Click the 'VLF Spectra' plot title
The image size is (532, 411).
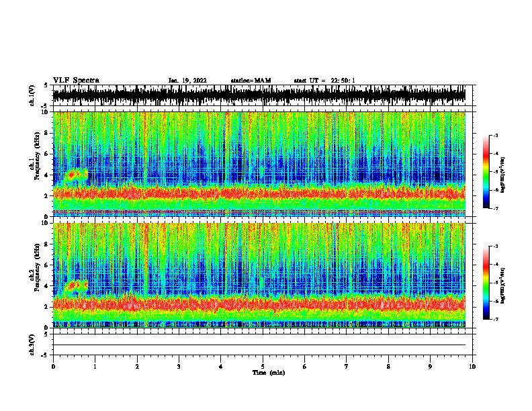76,81
